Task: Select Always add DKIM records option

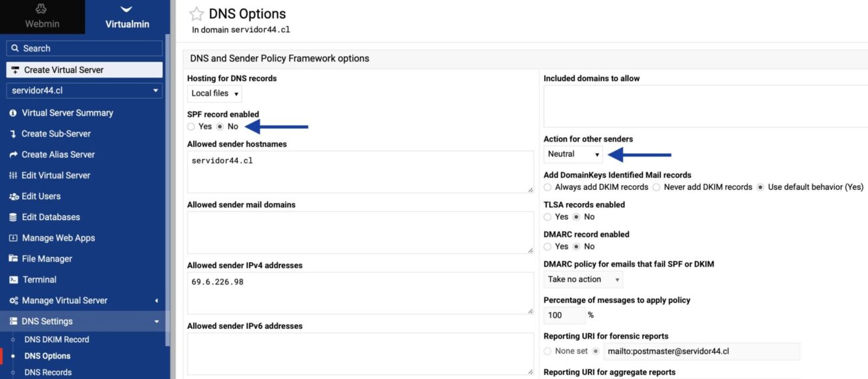Action: click(x=548, y=187)
